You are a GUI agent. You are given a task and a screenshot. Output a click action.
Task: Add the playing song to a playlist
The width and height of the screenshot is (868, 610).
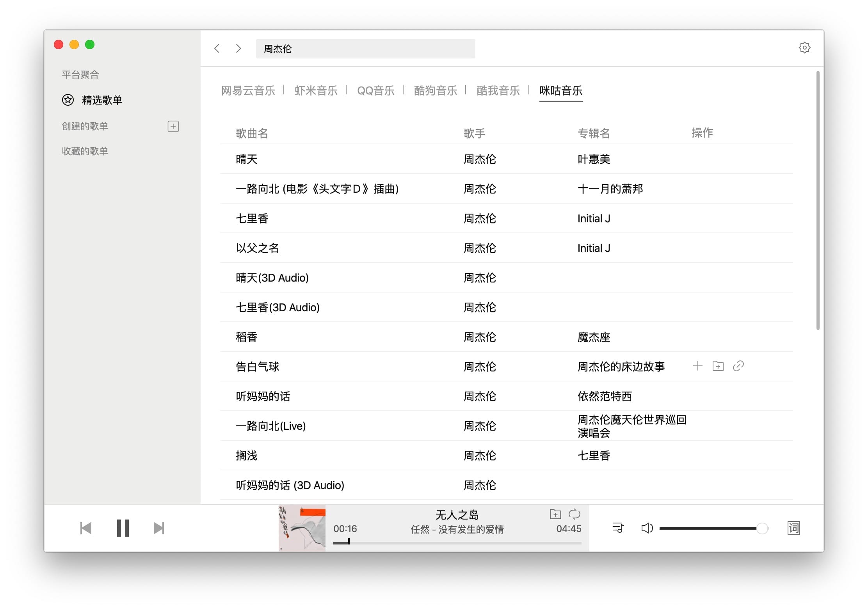[x=555, y=514]
